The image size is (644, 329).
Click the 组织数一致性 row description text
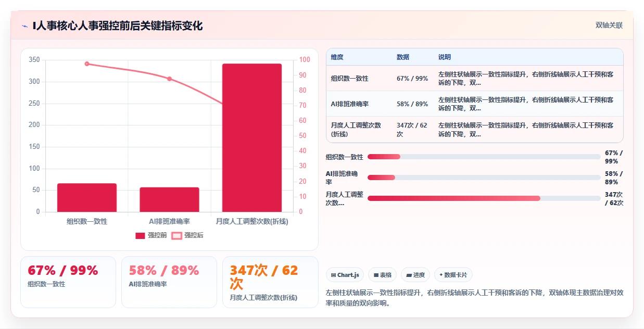[x=526, y=79]
